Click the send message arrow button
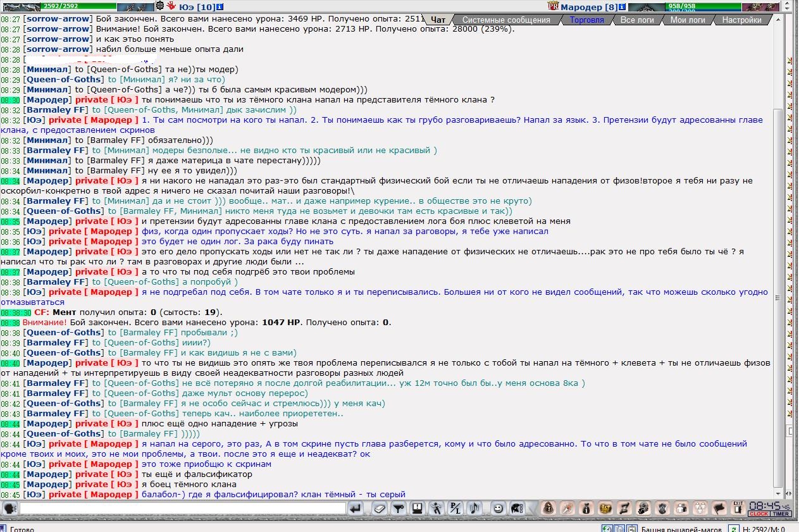 [x=356, y=509]
